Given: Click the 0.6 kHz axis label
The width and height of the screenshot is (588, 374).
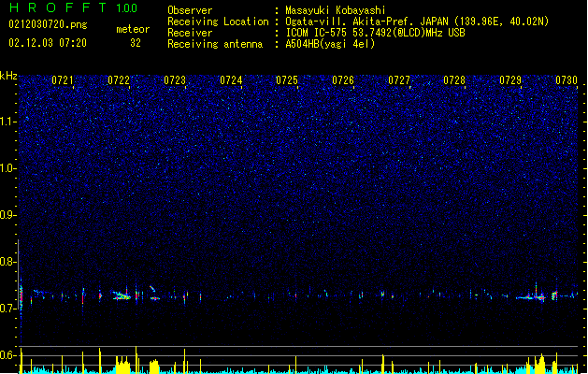Looking at the screenshot, I should pos(8,355).
